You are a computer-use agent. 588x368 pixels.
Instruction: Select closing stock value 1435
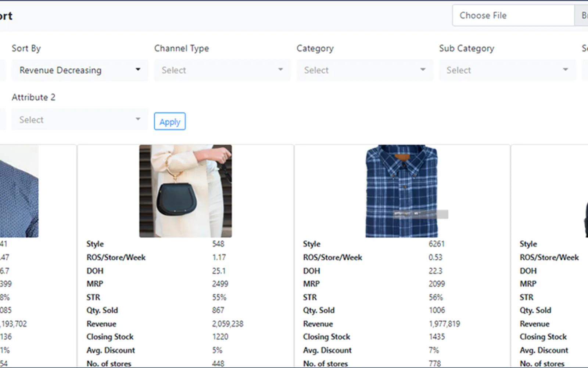click(x=437, y=337)
